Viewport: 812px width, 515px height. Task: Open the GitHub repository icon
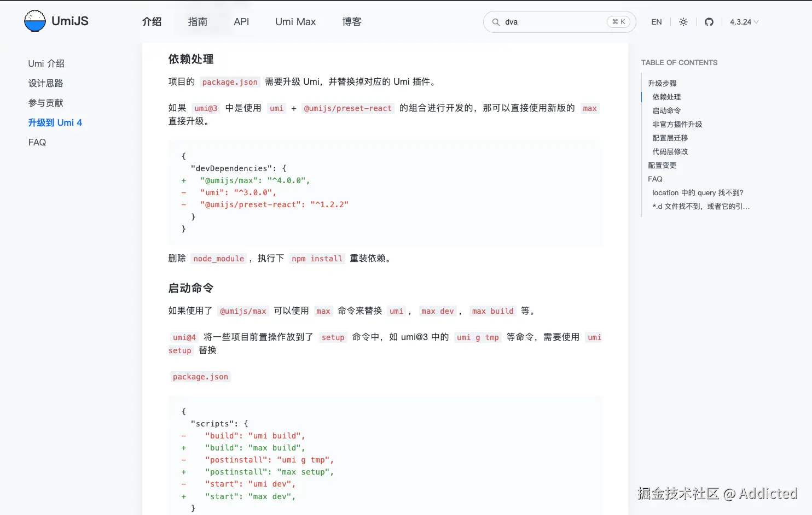(x=709, y=22)
